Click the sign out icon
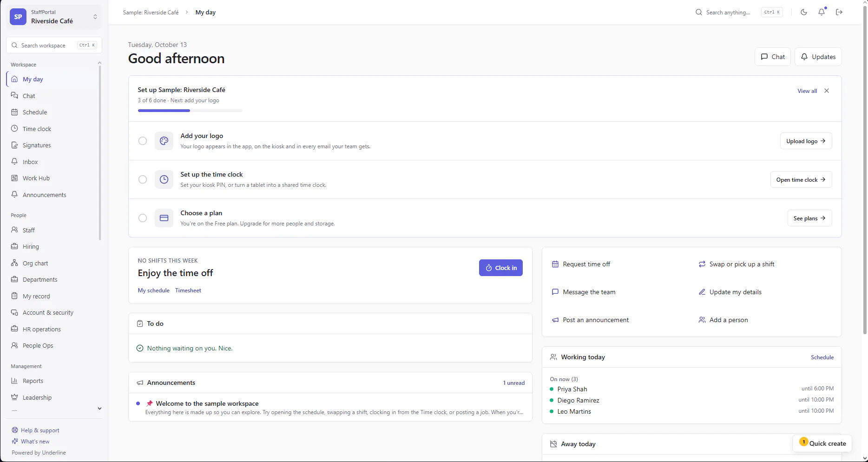868x462 pixels. [x=839, y=12]
